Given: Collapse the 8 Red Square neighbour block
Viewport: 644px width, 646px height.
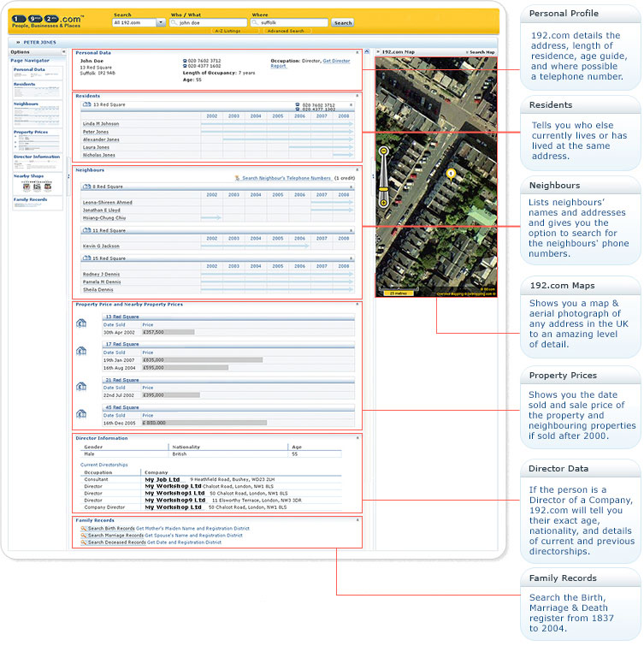Looking at the screenshot, I should [x=351, y=187].
